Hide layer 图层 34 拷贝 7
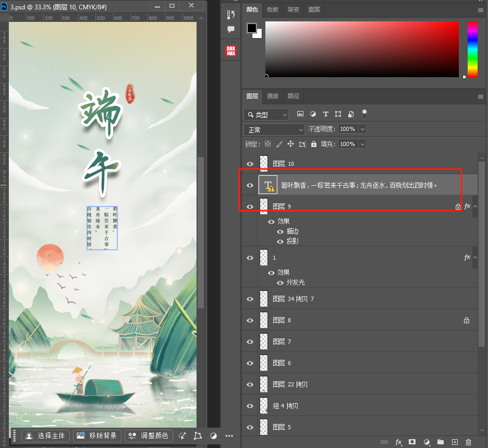Screen dimensions: 488x448 tap(250, 299)
